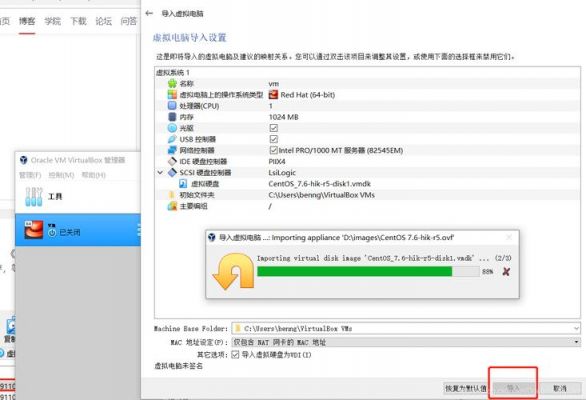Viewport: 586px width, 400px height.
Task: Select the 主要编组 group icon
Action: point(172,206)
